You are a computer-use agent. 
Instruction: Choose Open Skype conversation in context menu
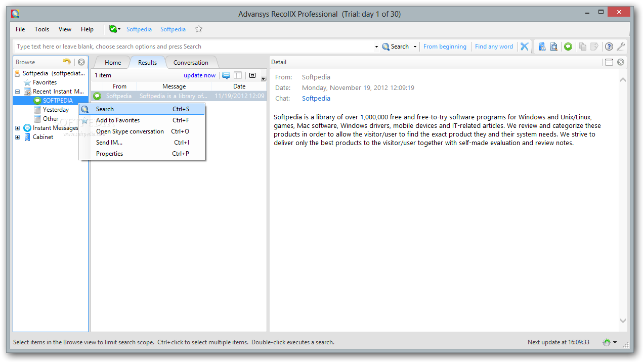[142, 131]
